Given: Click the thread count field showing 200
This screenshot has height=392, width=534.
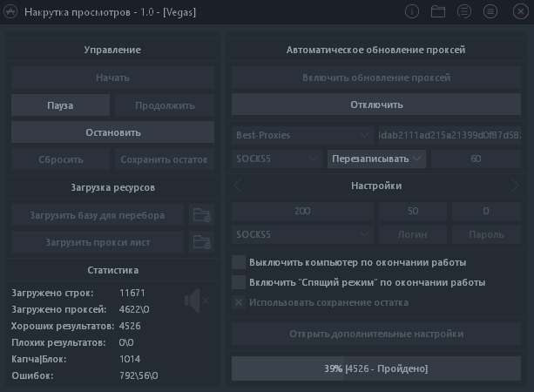Looking at the screenshot, I should 302,211.
